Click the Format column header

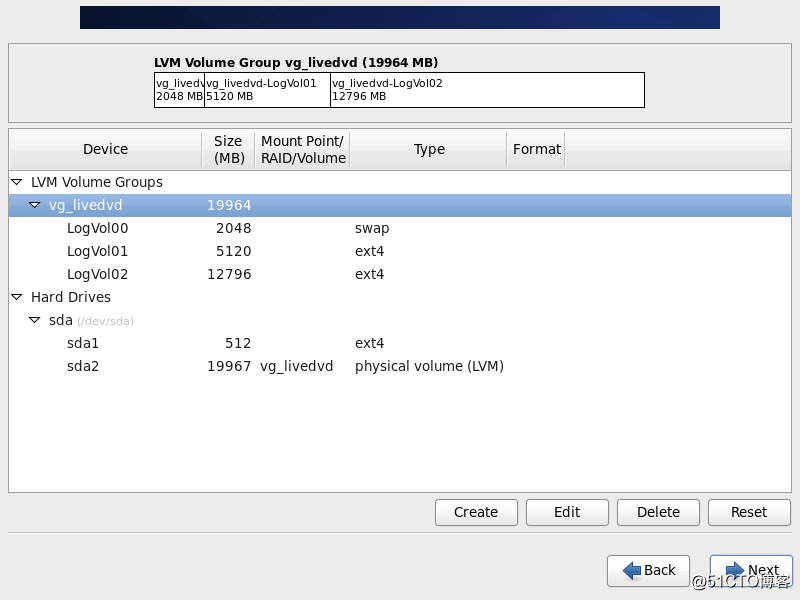536,149
